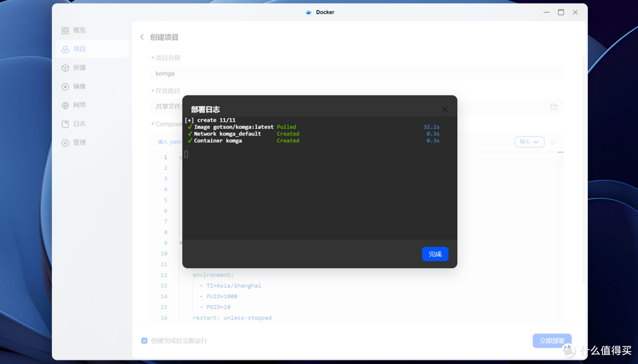Click line number 16 in editor gutter
638x364 pixels.
164,317
